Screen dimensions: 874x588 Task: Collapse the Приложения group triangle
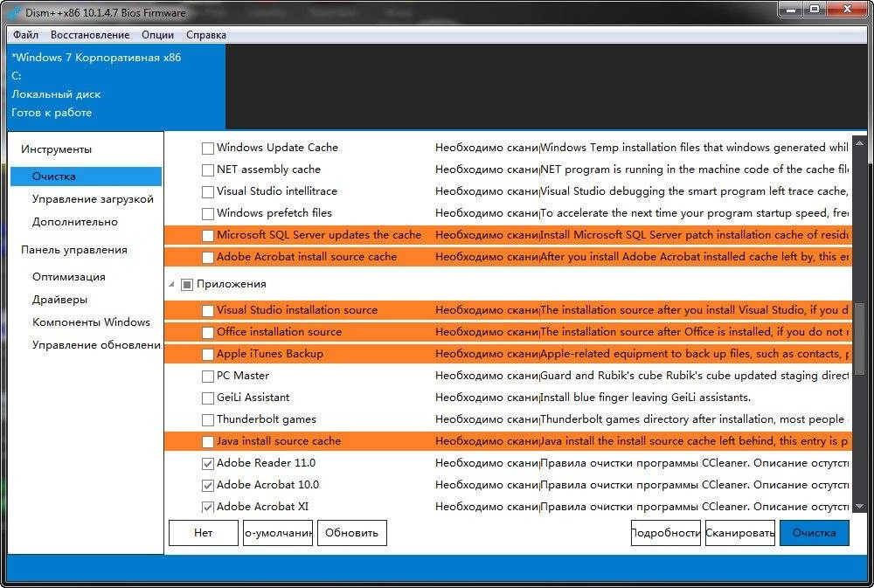(171, 285)
